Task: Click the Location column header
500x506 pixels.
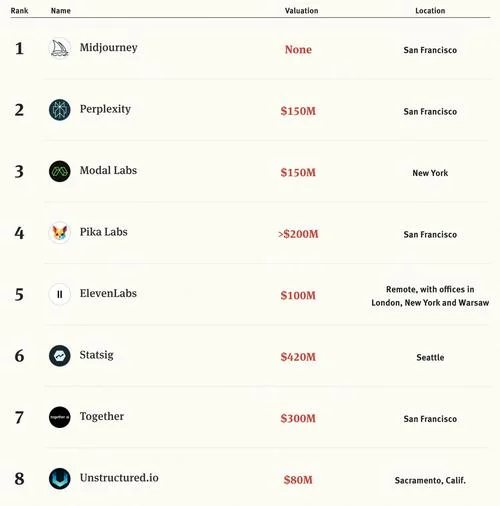Action: [x=430, y=11]
